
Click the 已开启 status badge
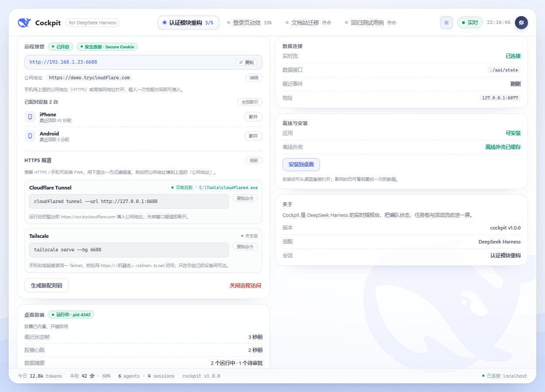tap(61, 47)
